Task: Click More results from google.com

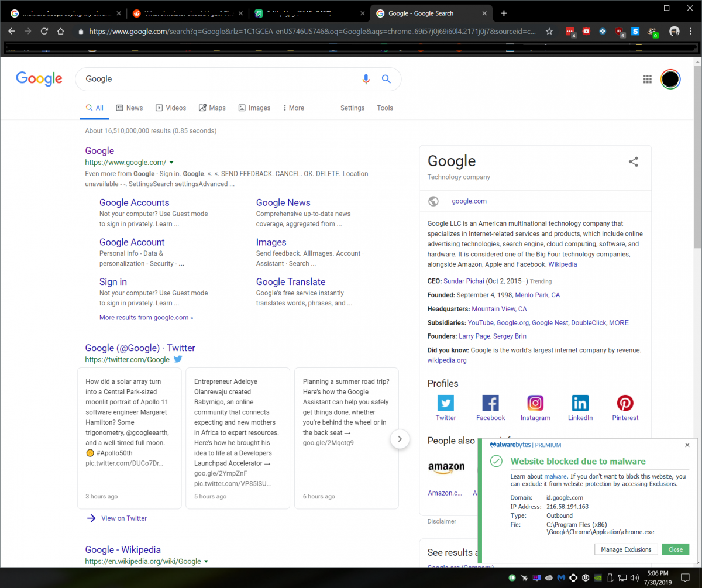Action: 146,317
